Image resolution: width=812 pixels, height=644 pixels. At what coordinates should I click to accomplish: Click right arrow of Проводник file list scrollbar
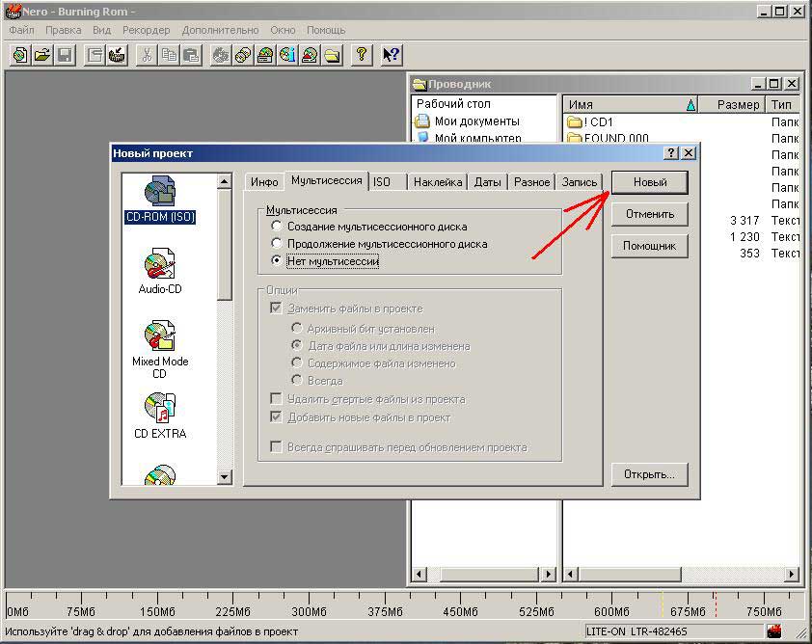pyautogui.click(x=792, y=574)
